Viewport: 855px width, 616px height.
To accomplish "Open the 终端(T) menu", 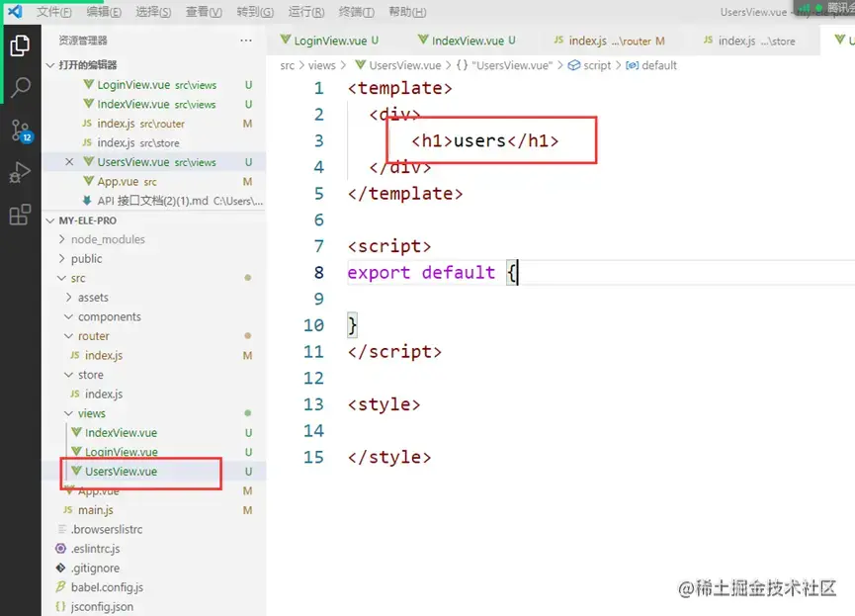I will pos(357,12).
